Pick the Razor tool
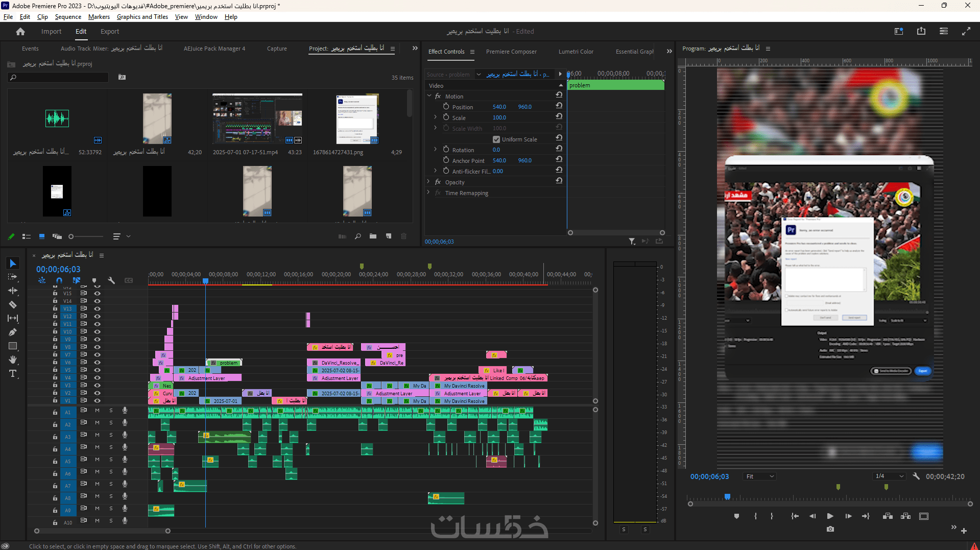The width and height of the screenshot is (980, 550). point(13,304)
